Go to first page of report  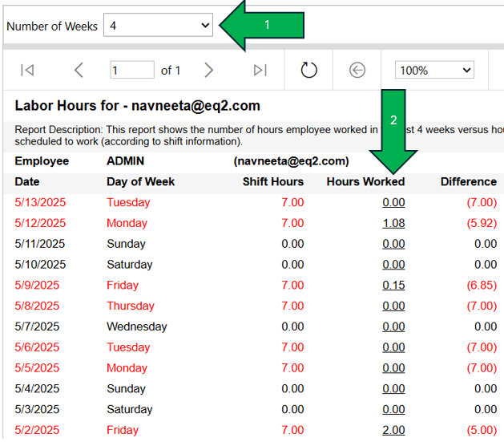(x=27, y=71)
